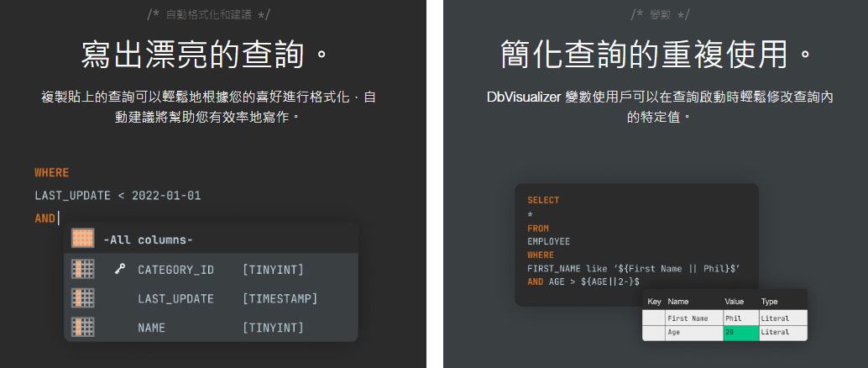Click the Phil value cell
Image resolution: width=868 pixels, height=368 pixels.
739,318
